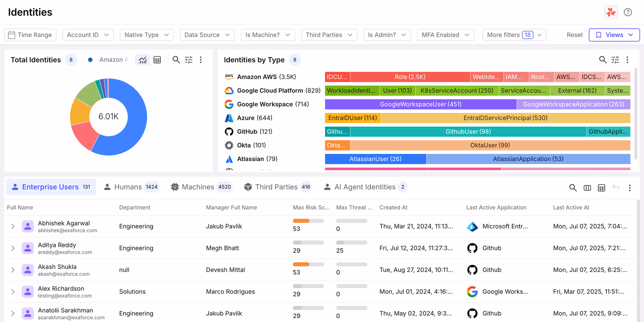Open the AI assistant sparkle icon
This screenshot has width=644, height=322.
[x=611, y=12]
